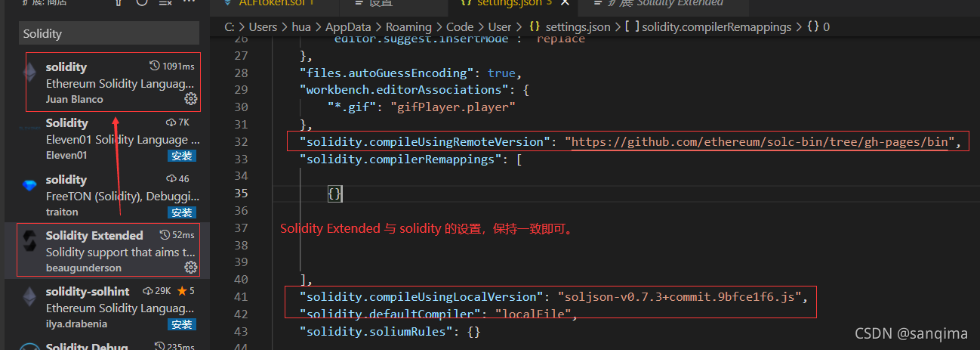
Task: Click the Ethereum icon of Juan Blanco's solidity
Action: 29,73
